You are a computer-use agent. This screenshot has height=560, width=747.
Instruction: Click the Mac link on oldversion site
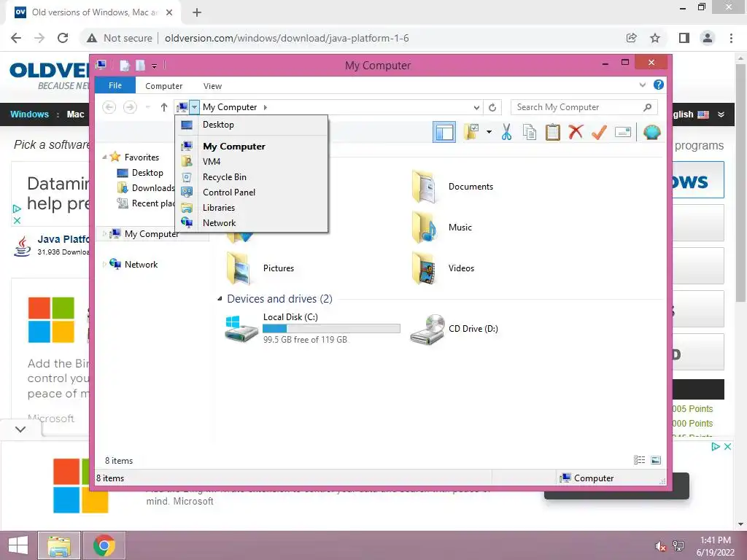tap(75, 114)
